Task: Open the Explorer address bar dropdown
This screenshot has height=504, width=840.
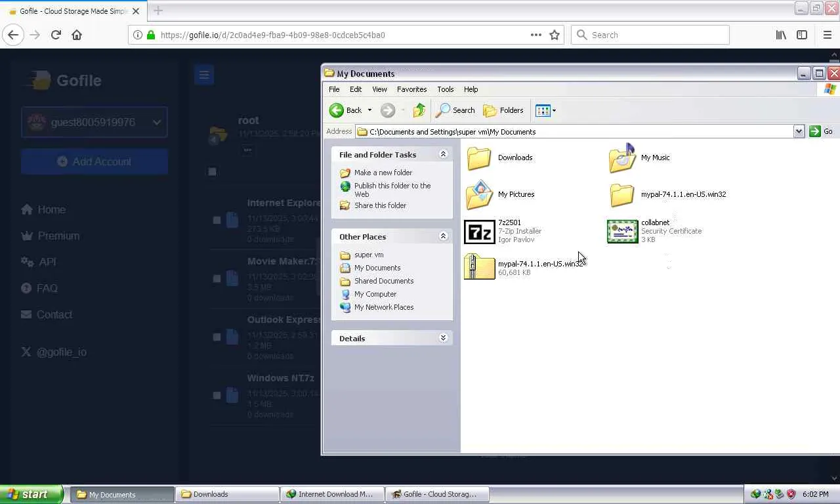Action: pos(799,131)
